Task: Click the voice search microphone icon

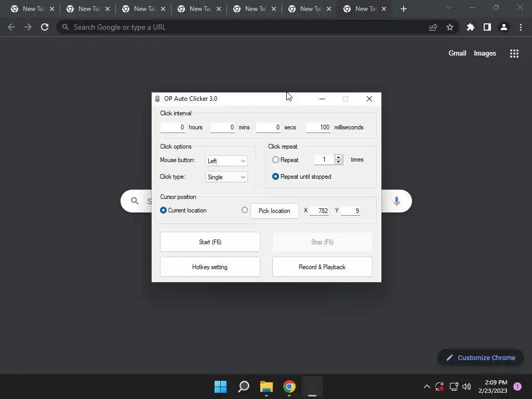Action: [x=396, y=201]
